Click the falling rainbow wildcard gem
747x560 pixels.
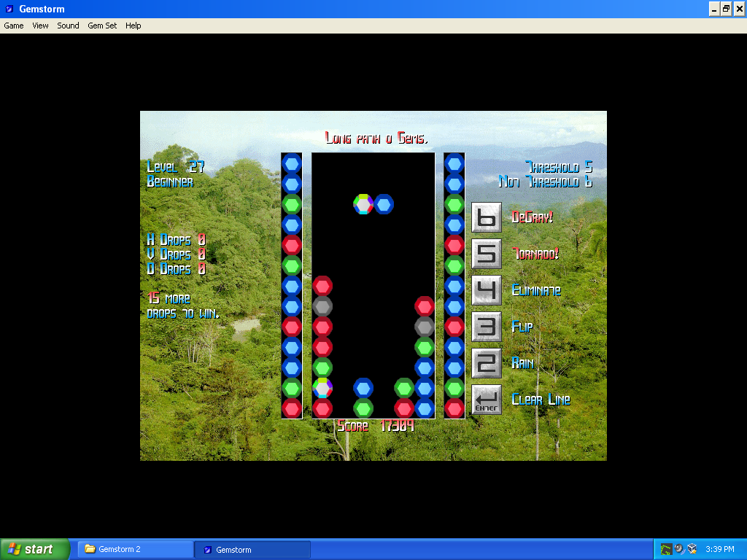(x=363, y=204)
